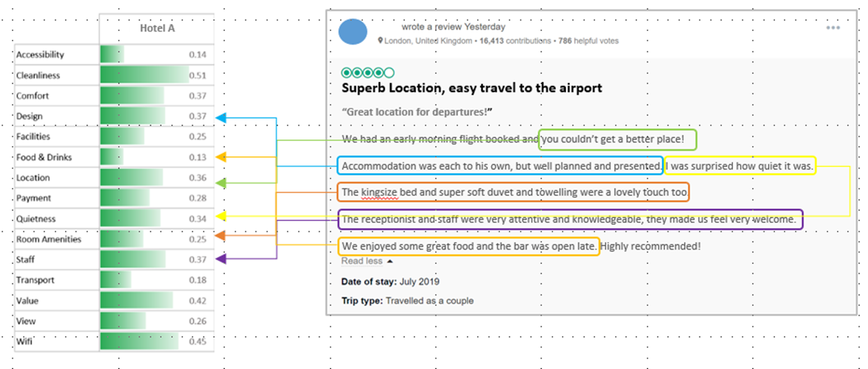Image resolution: width=868 pixels, height=369 pixels.
Task: Select the Accessibility row label
Action: point(40,55)
